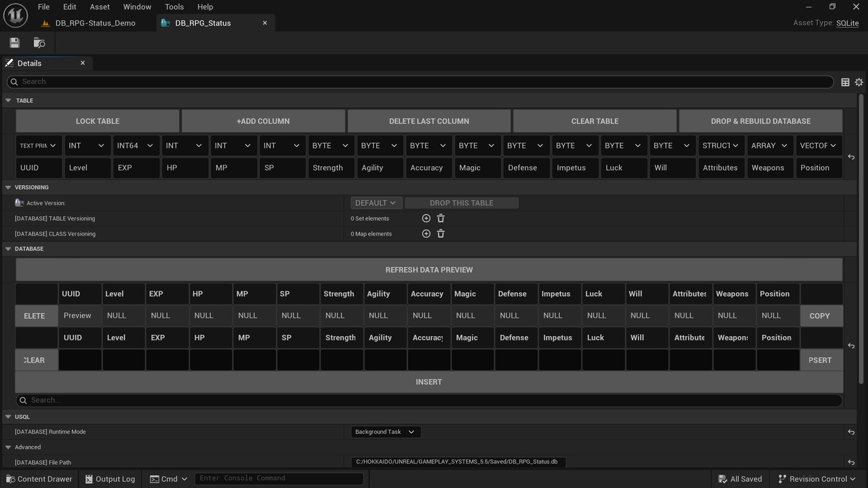Screen dimensions: 868x488
Task: Click the CLEAR TABLE button
Action: tap(595, 121)
